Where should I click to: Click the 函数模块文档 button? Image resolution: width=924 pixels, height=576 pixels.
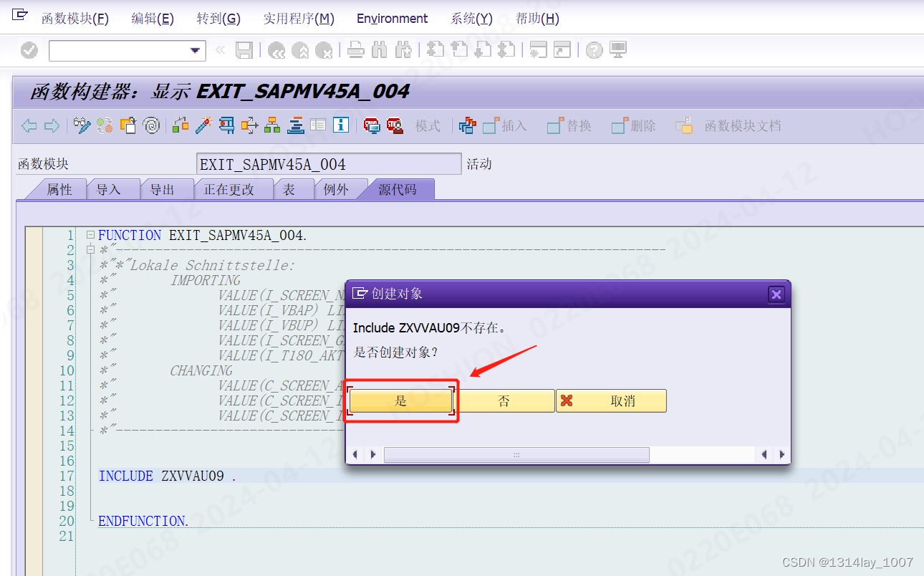click(x=728, y=126)
